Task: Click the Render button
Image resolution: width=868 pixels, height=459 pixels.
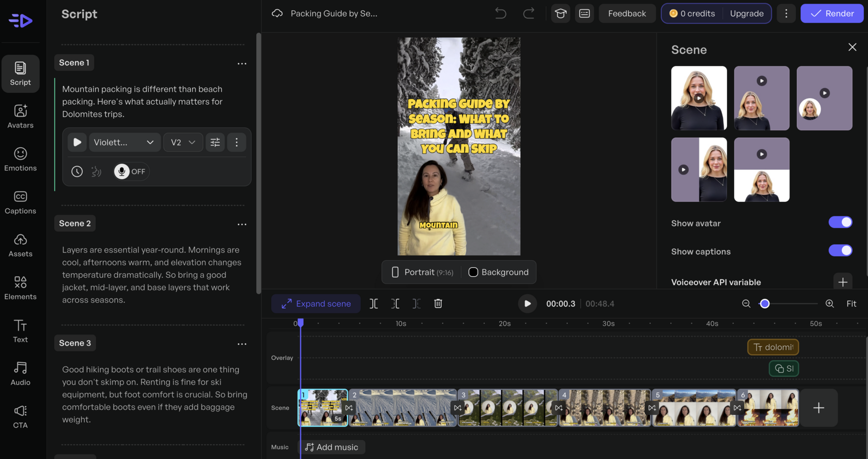Action: tap(832, 13)
